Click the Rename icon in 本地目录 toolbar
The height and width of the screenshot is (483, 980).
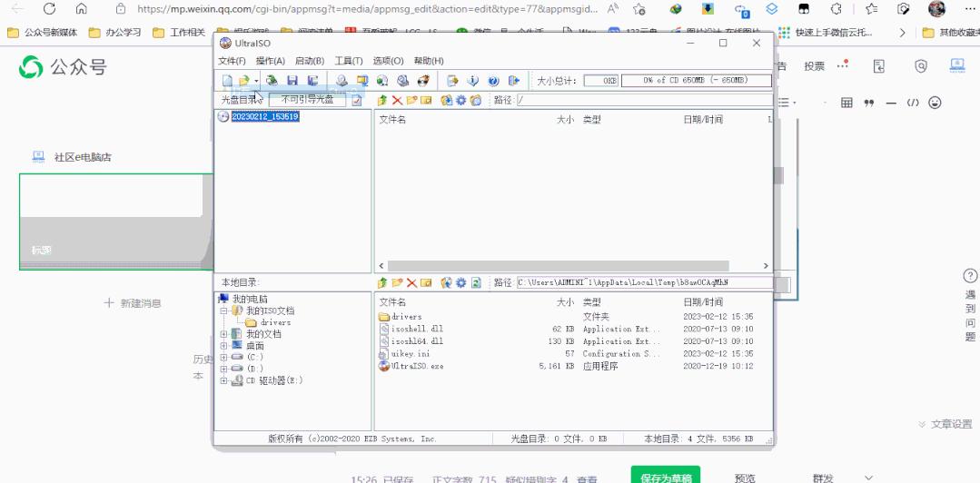click(426, 282)
